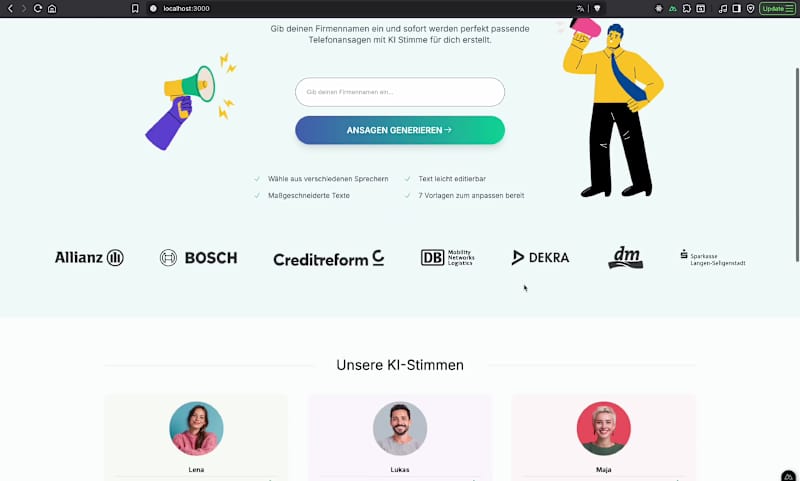Reload the page with the refresh icon
Image resolution: width=800 pixels, height=481 pixels.
coord(37,9)
